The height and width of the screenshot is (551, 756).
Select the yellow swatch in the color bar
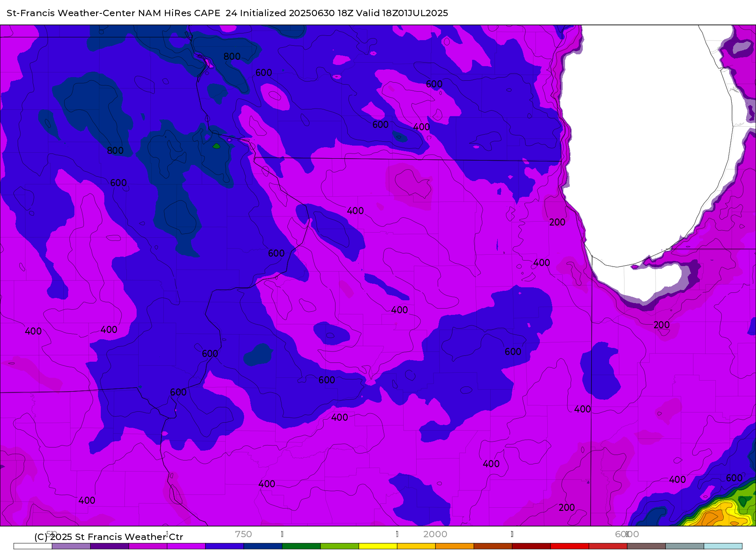[378, 546]
